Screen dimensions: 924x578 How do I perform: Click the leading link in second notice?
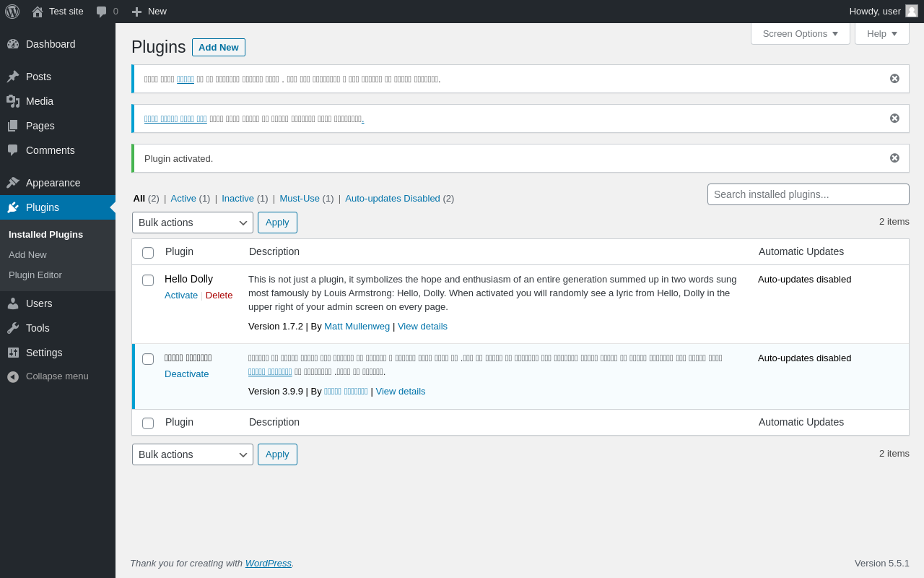click(175, 118)
